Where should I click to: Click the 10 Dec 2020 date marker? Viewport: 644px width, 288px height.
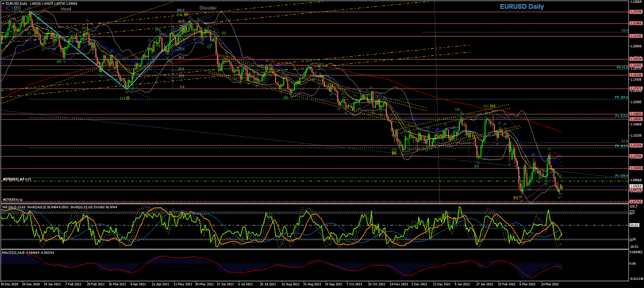point(10,285)
